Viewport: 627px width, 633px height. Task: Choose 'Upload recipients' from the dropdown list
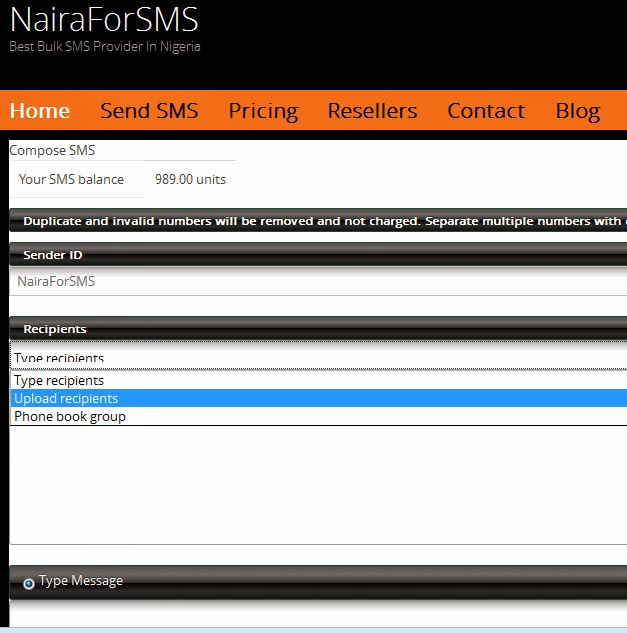(318, 398)
